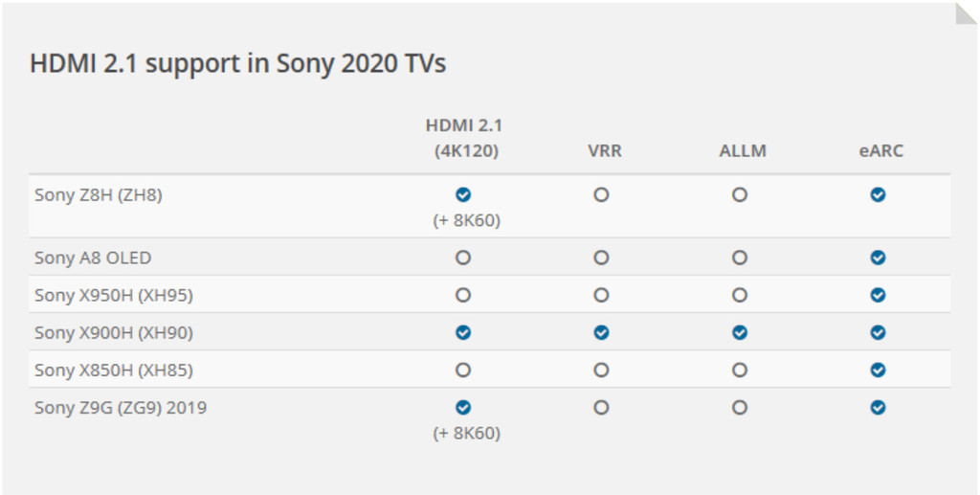Click the Sony Z9G (ZG9) 2019 row label
The image size is (980, 495).
[121, 407]
